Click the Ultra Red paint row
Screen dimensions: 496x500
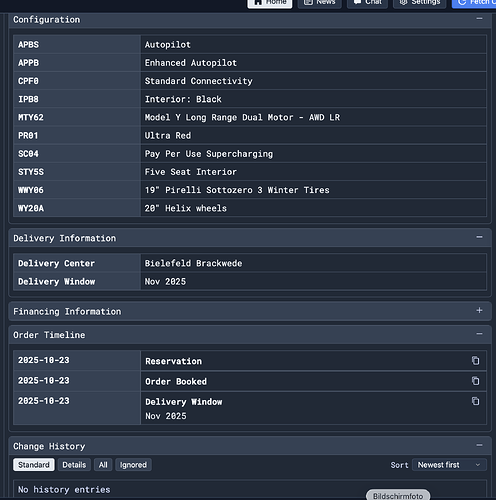pos(250,135)
